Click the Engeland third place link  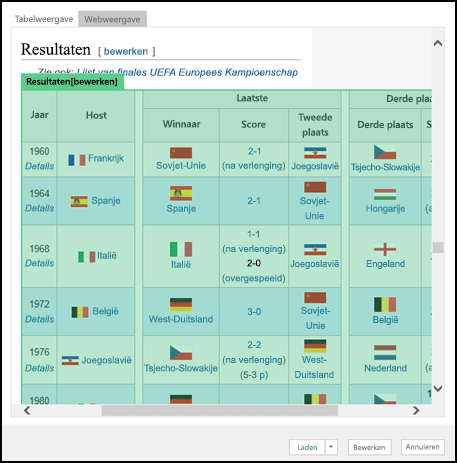[385, 264]
